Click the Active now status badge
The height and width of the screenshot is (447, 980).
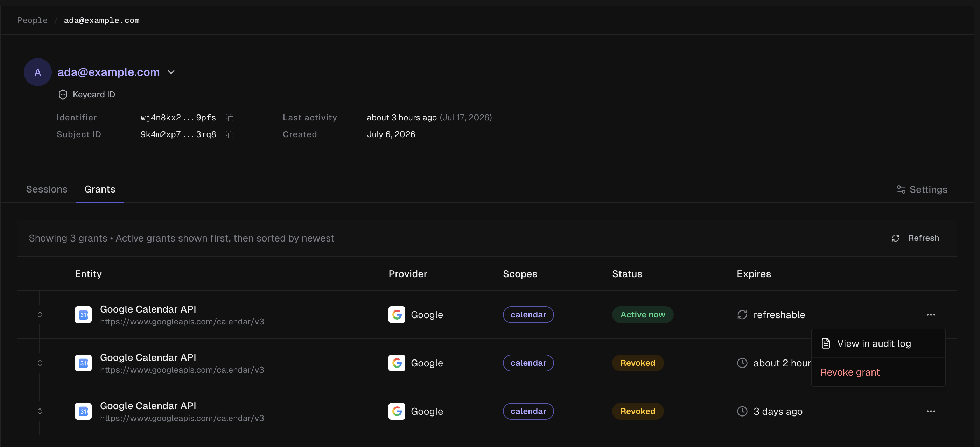pyautogui.click(x=643, y=315)
